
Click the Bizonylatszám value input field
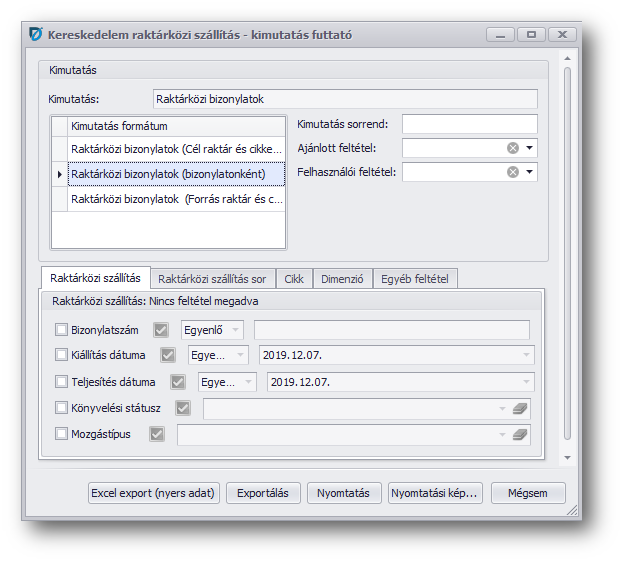pos(392,330)
